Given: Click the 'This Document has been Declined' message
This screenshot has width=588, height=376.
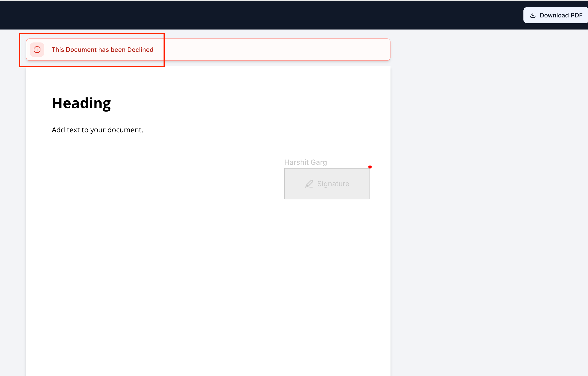Looking at the screenshot, I should pos(103,50).
